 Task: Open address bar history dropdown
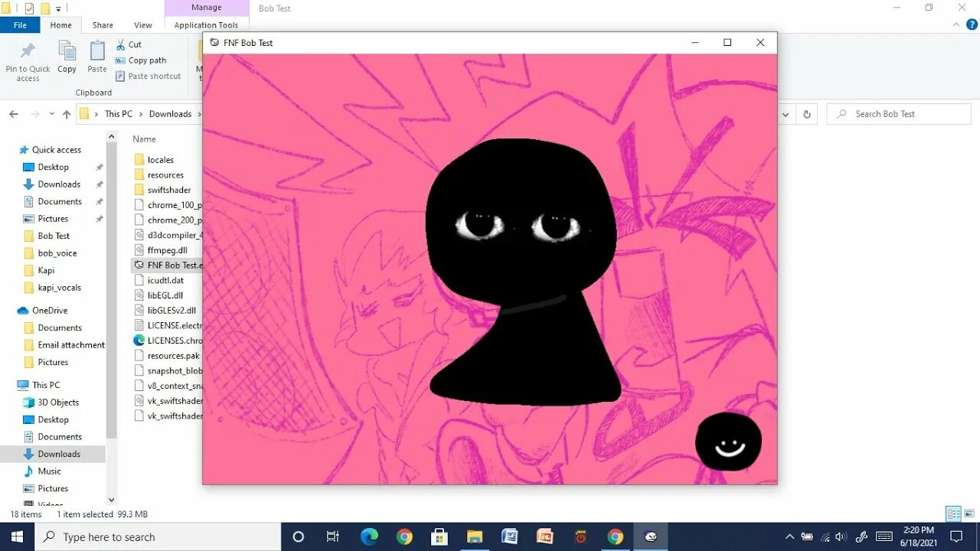pos(785,114)
